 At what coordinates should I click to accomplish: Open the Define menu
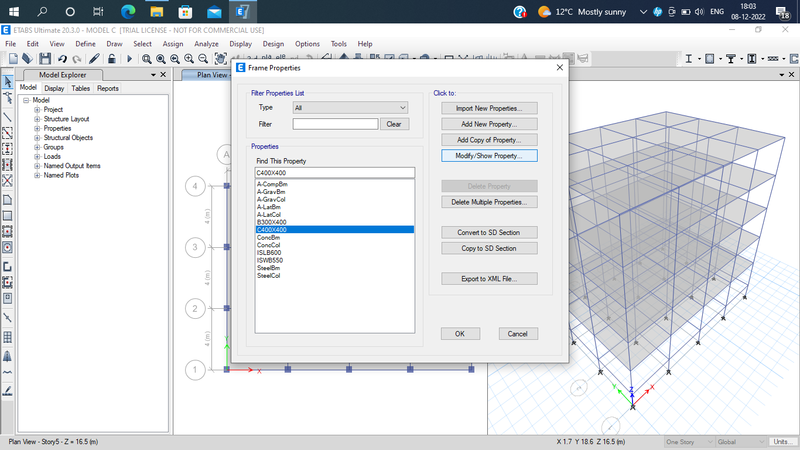(x=85, y=44)
